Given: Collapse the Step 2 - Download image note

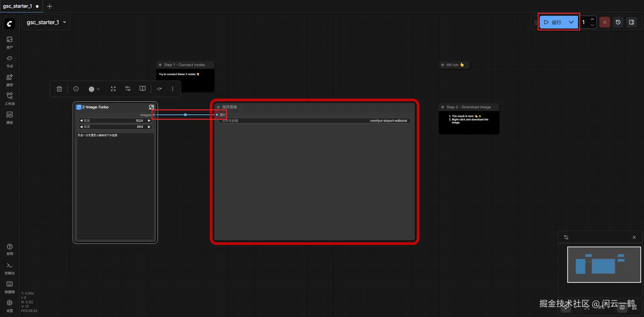Looking at the screenshot, I should coord(443,107).
